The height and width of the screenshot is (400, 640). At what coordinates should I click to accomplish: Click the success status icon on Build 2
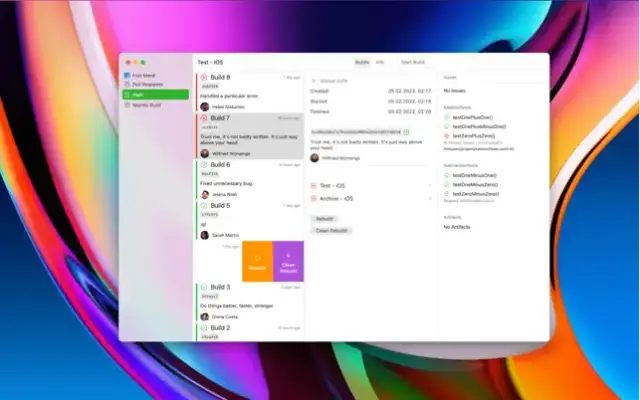tap(204, 328)
